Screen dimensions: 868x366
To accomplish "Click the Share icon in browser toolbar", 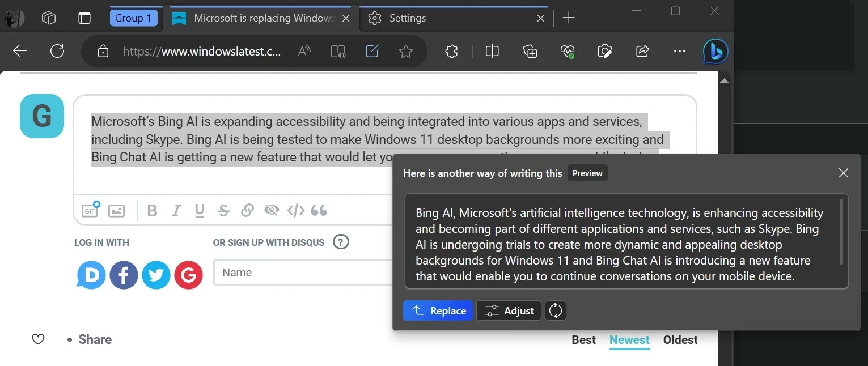I will (642, 52).
